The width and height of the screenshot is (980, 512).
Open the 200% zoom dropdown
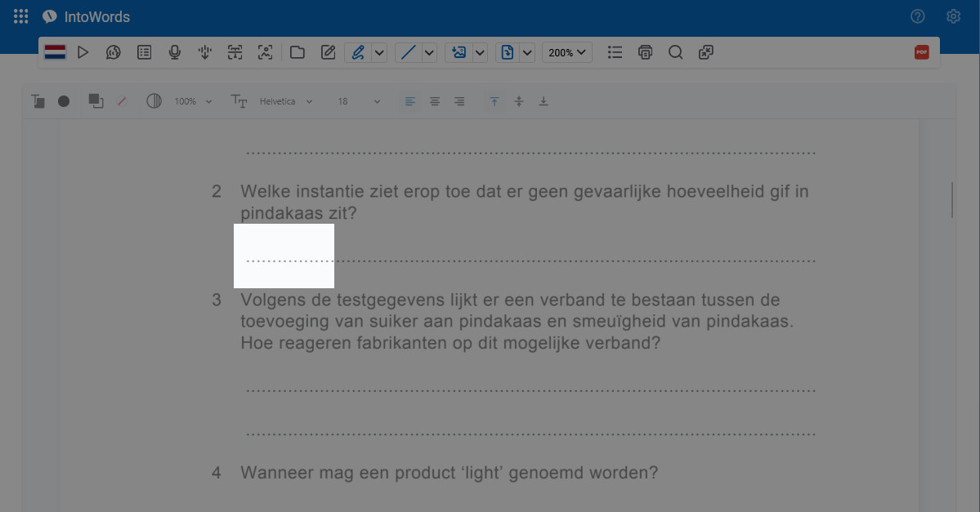click(x=567, y=52)
